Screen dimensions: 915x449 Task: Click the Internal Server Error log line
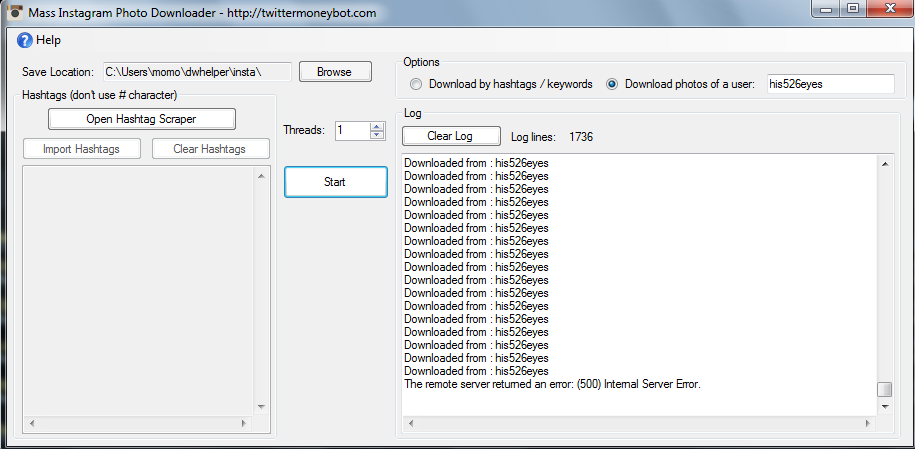click(x=552, y=384)
